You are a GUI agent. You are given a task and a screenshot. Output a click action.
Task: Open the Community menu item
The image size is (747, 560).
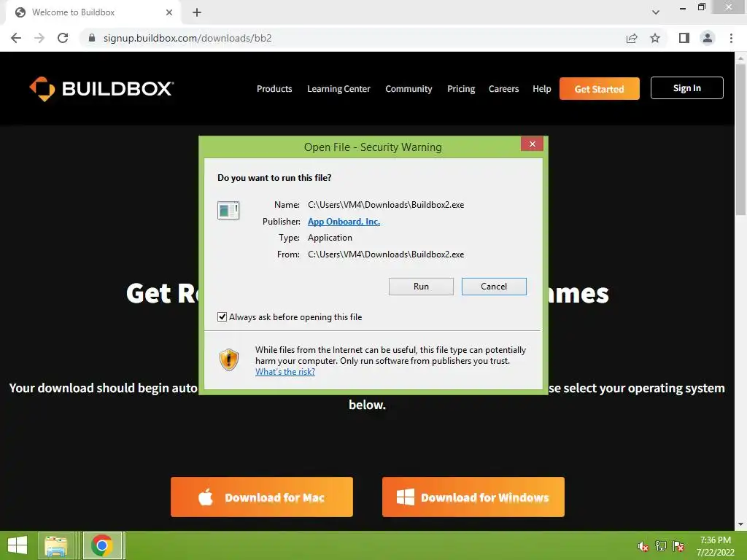tap(409, 88)
